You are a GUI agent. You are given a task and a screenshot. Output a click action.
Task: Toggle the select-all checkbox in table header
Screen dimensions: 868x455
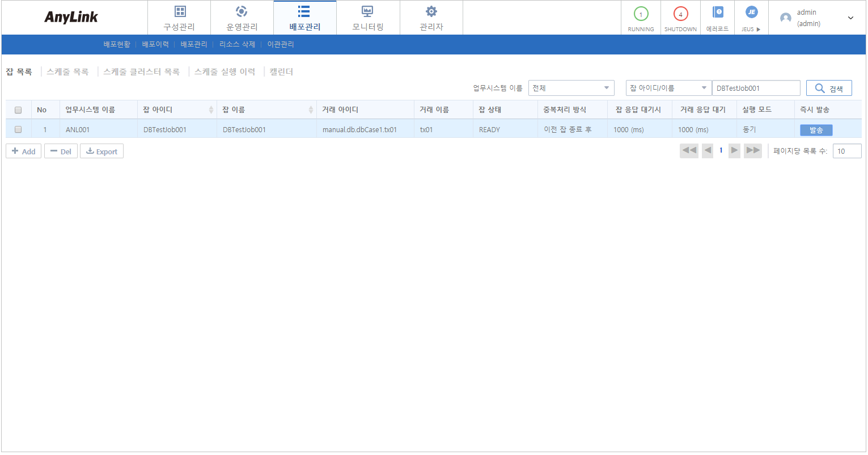click(x=18, y=110)
